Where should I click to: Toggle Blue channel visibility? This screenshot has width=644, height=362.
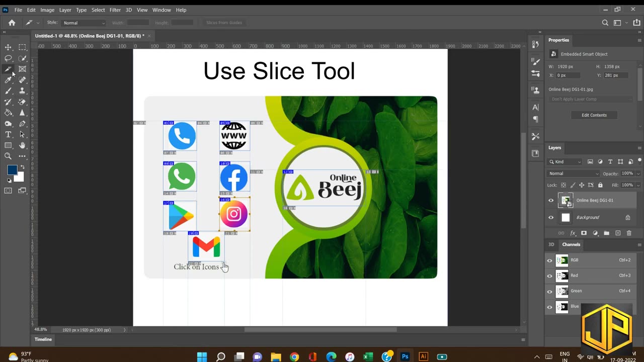(x=549, y=307)
